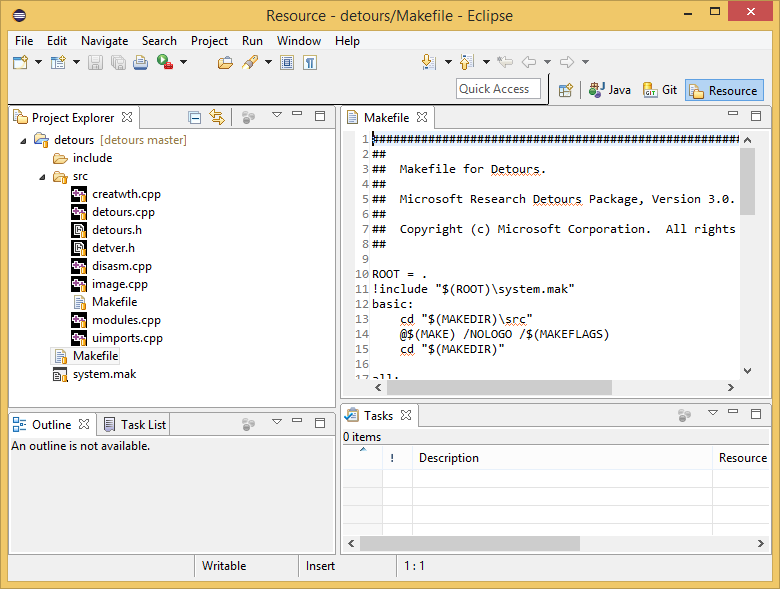Open the Search dropdown arrow
The width and height of the screenshot is (780, 589).
(x=269, y=62)
